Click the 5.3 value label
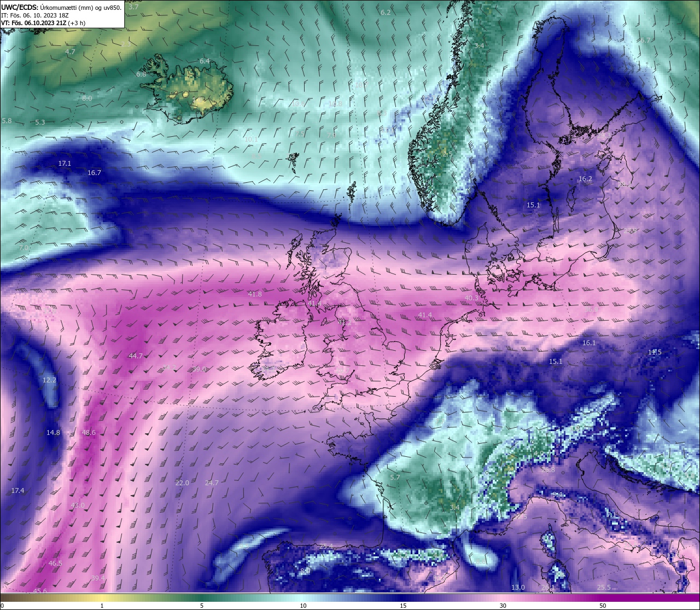The height and width of the screenshot is (610, 700). point(40,122)
